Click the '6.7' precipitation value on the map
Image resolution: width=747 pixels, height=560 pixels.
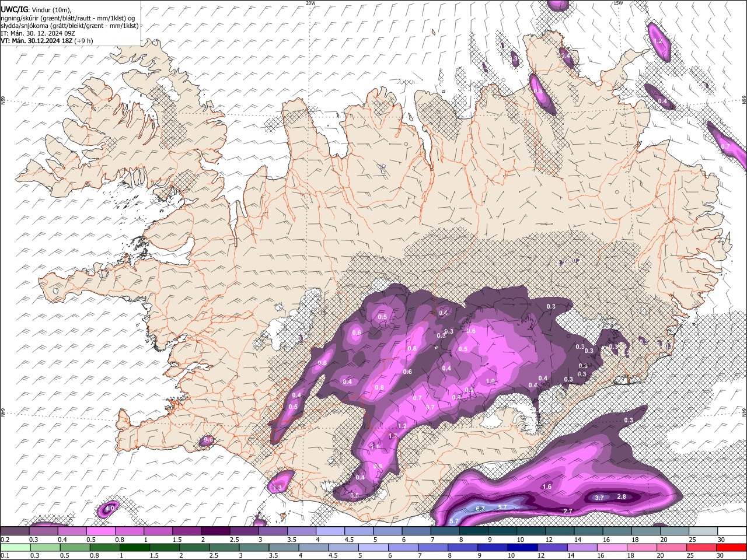point(481,509)
